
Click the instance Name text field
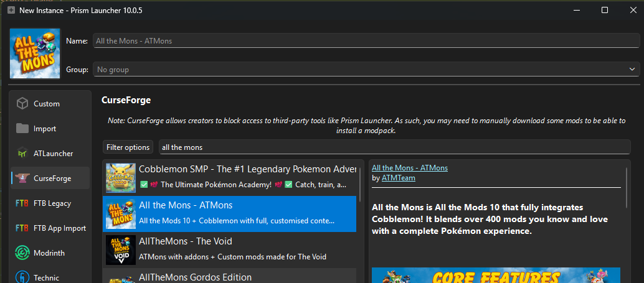click(x=365, y=41)
